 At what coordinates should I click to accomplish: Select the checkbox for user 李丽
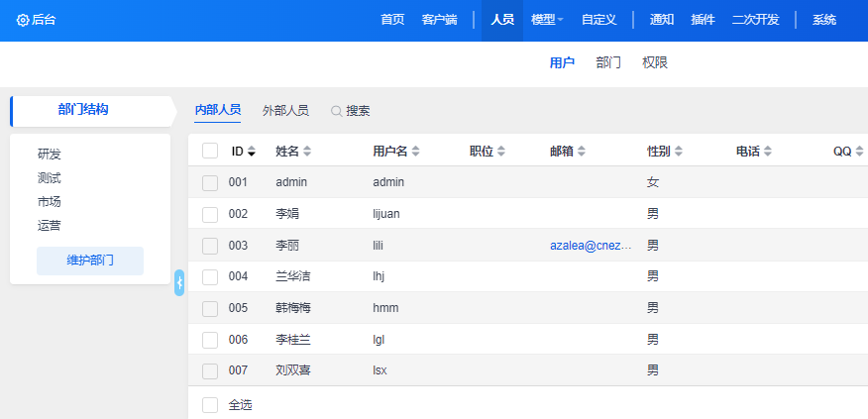[210, 246]
